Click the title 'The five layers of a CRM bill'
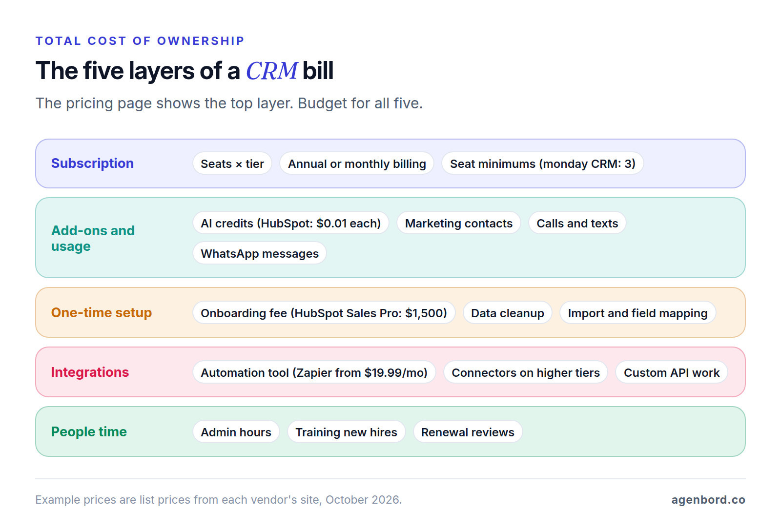This screenshot has width=781, height=532. tap(185, 71)
